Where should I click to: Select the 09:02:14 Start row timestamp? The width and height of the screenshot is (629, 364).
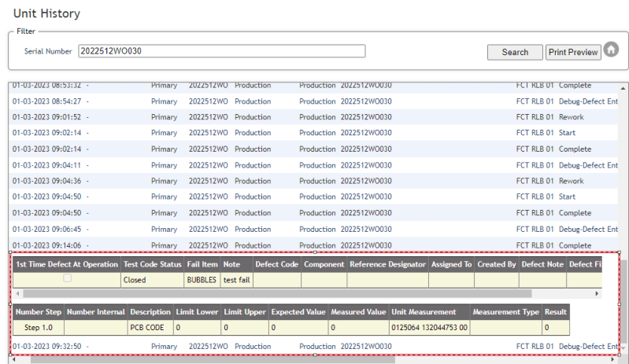(x=46, y=133)
